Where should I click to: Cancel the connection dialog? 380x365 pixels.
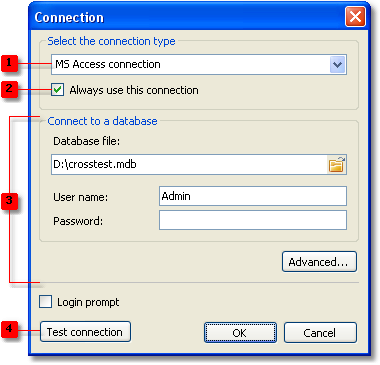(320, 332)
